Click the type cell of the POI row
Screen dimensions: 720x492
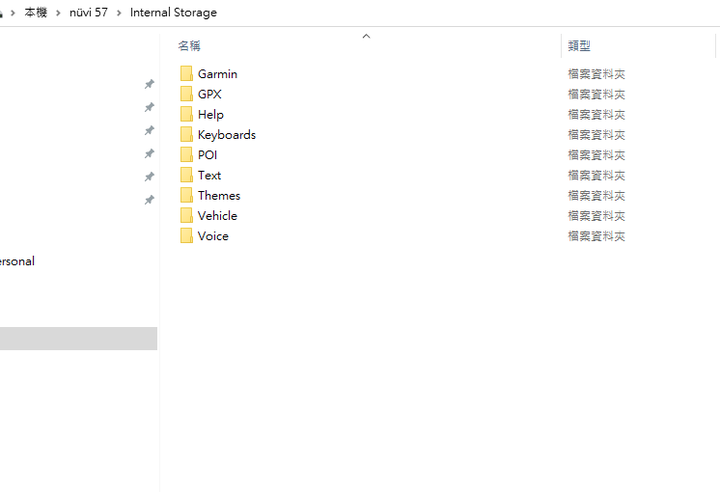pos(596,155)
